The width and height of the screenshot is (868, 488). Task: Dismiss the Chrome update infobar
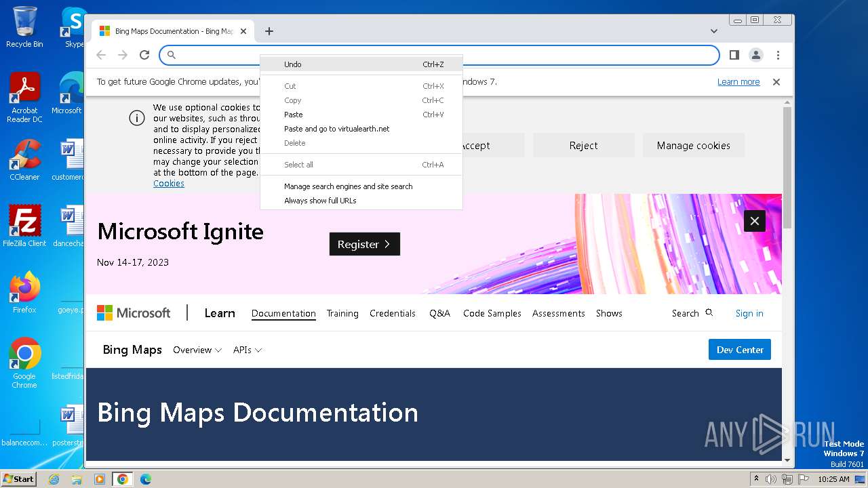(x=776, y=82)
